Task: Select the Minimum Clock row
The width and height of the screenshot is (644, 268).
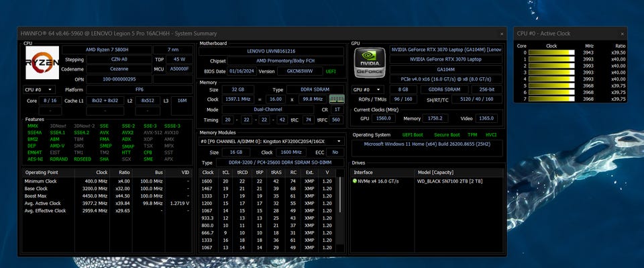Action: coord(107,181)
